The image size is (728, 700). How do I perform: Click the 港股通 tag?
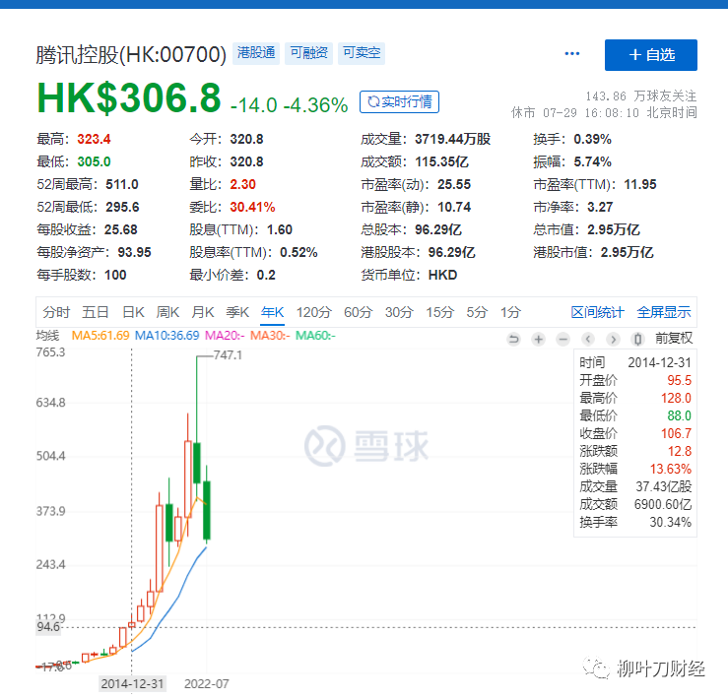click(256, 53)
